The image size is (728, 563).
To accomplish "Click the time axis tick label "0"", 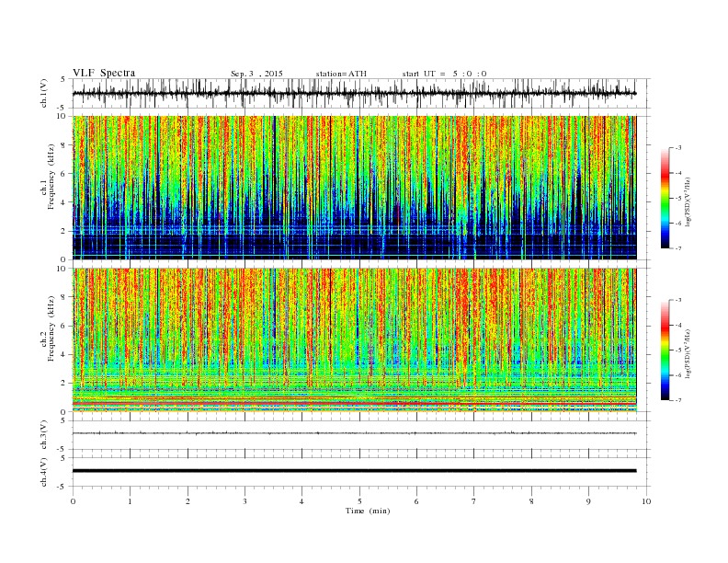I will (x=73, y=501).
